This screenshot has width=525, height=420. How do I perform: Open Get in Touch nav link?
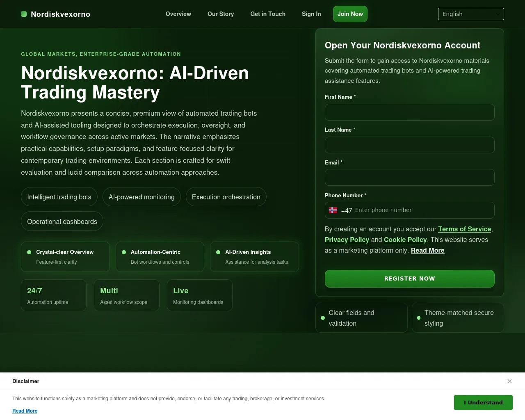(268, 14)
